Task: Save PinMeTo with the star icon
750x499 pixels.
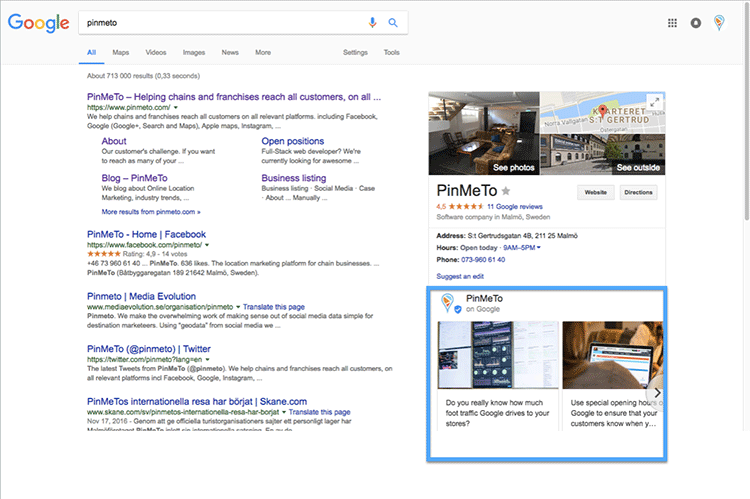Action: 506,191
